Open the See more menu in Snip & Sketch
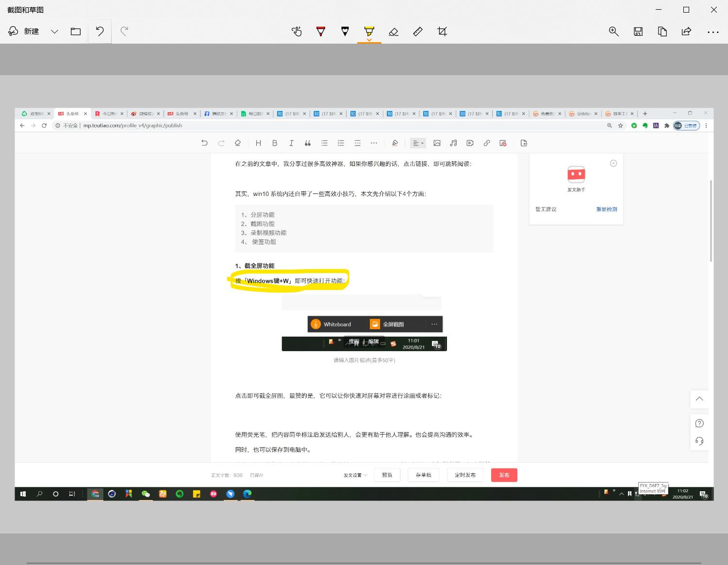Image resolution: width=728 pixels, height=565 pixels. (713, 32)
